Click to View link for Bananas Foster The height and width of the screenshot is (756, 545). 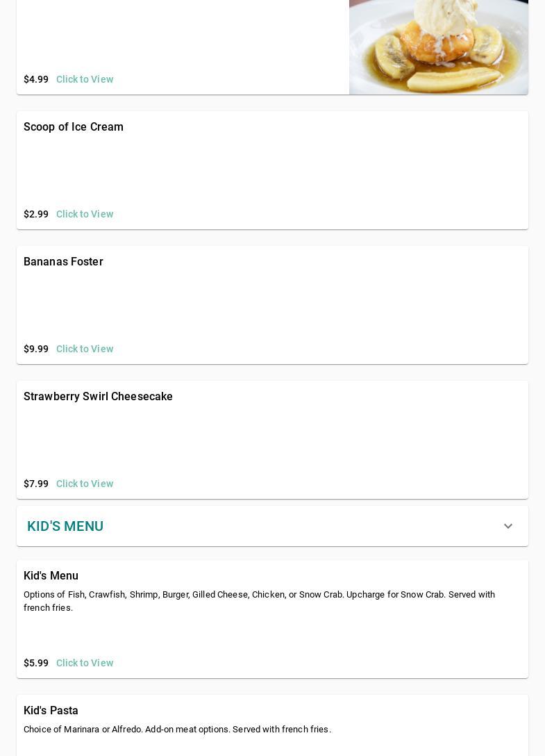tap(85, 349)
